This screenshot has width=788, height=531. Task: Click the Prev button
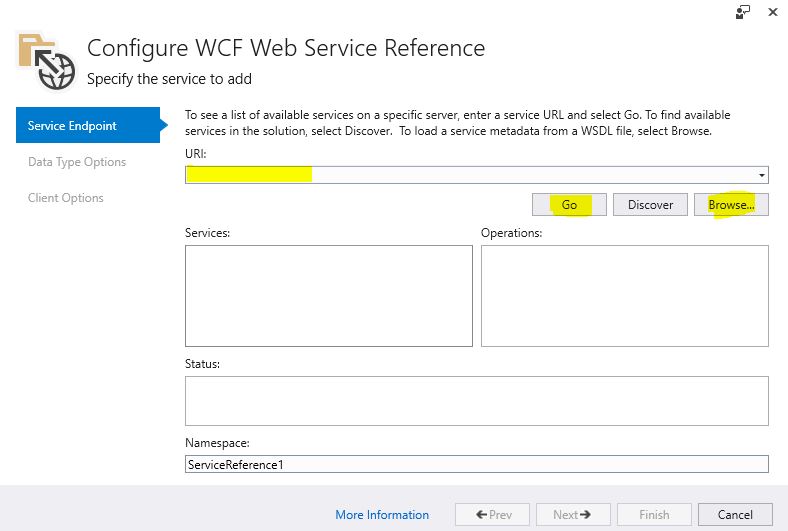point(492,515)
